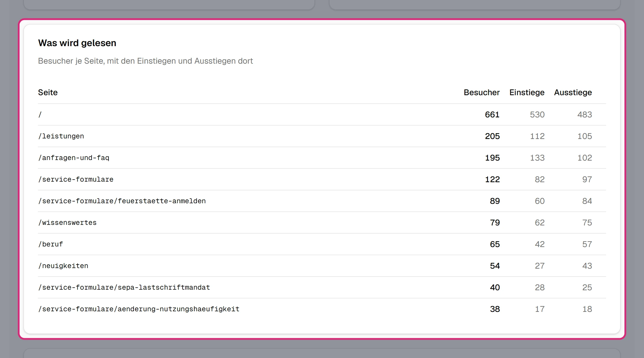Click visitor count 195
This screenshot has height=358, width=644.
pyautogui.click(x=492, y=158)
